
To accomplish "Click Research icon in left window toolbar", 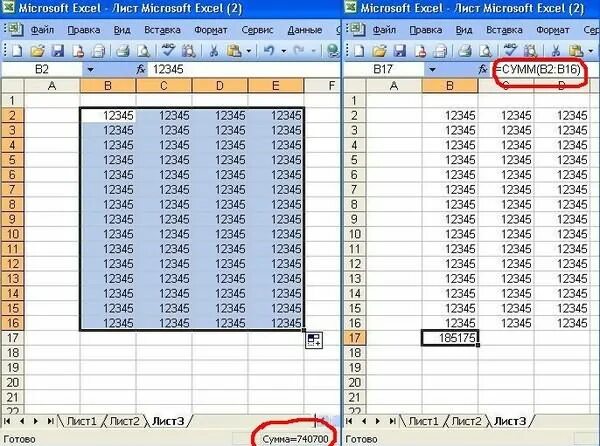I will click(188, 50).
